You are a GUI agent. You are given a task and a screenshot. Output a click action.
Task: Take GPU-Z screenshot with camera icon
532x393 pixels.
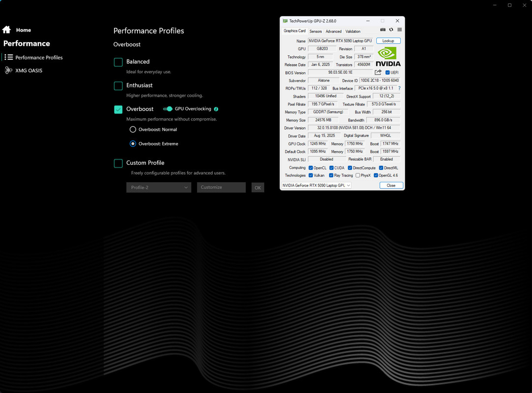(x=383, y=30)
